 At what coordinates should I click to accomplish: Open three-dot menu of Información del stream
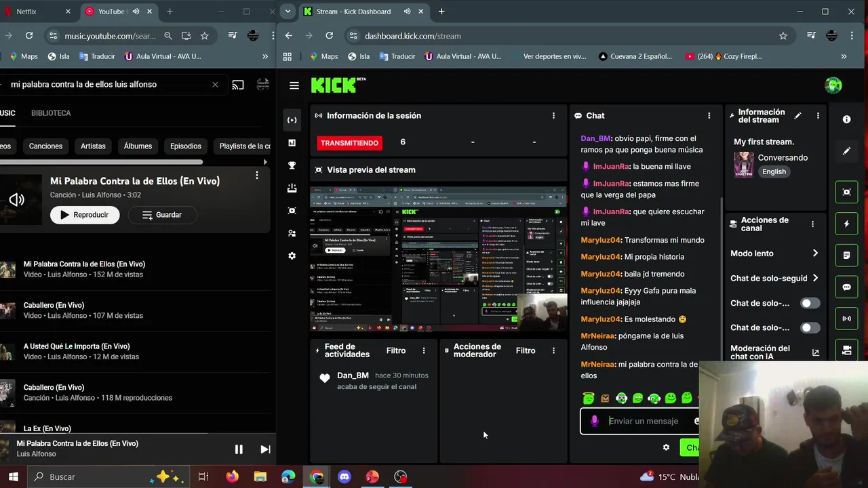[818, 116]
